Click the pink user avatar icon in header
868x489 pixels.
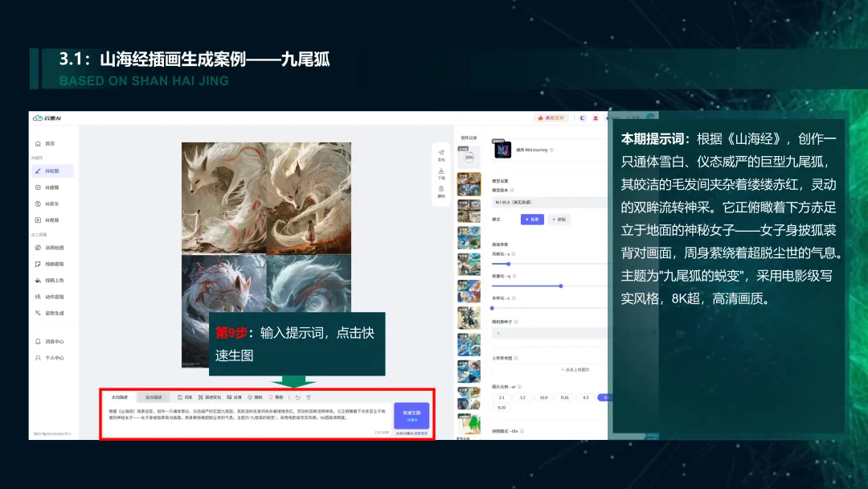(x=596, y=118)
